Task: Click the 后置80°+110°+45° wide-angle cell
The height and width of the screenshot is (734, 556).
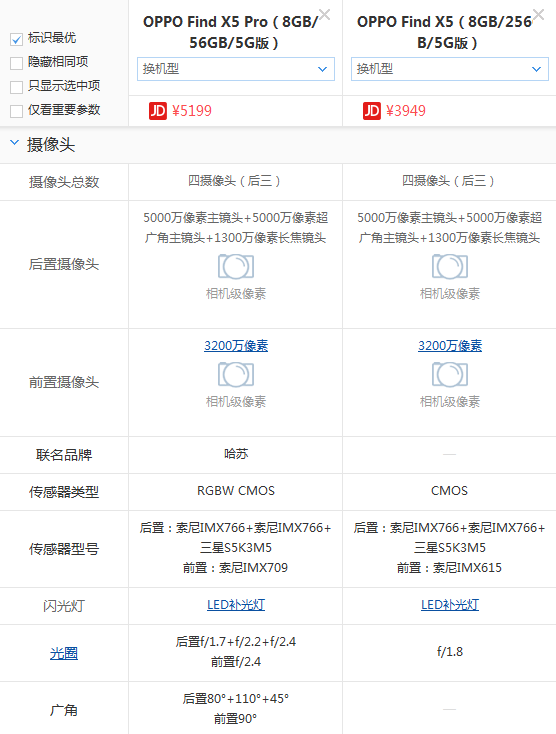Action: pos(236,699)
